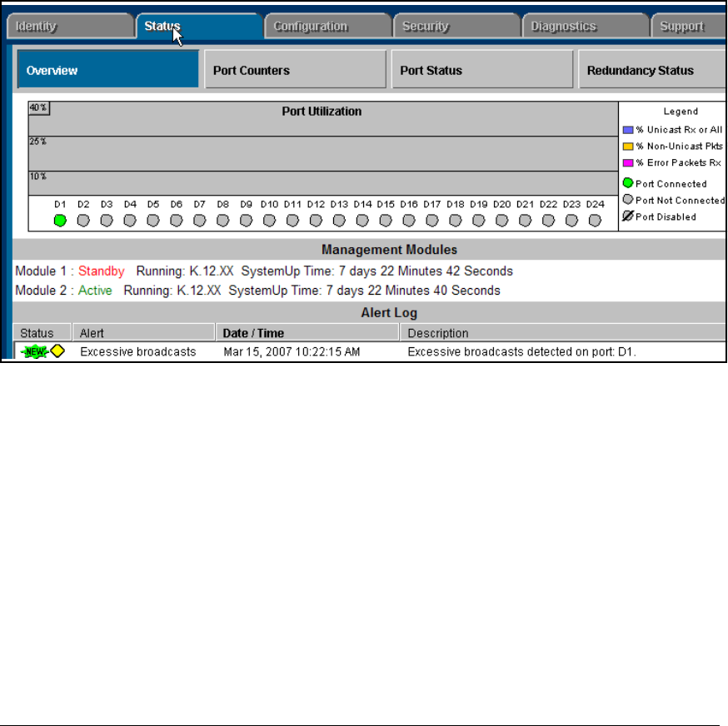The image size is (728, 726).
Task: Click the yellow diamond warning icon
Action: (57, 351)
